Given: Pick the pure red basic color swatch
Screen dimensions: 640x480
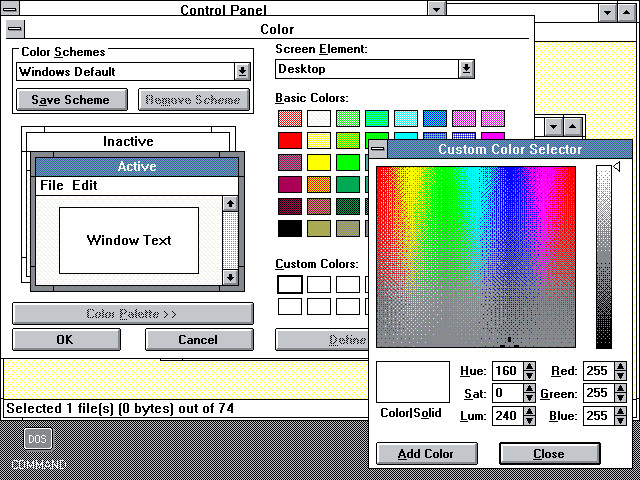Looking at the screenshot, I should click(x=290, y=140).
